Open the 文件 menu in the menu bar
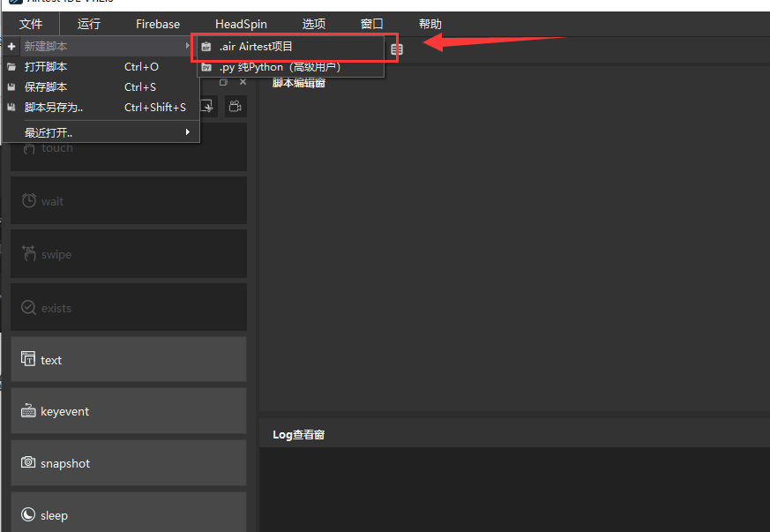Viewport: 770px width, 532px height. click(31, 24)
